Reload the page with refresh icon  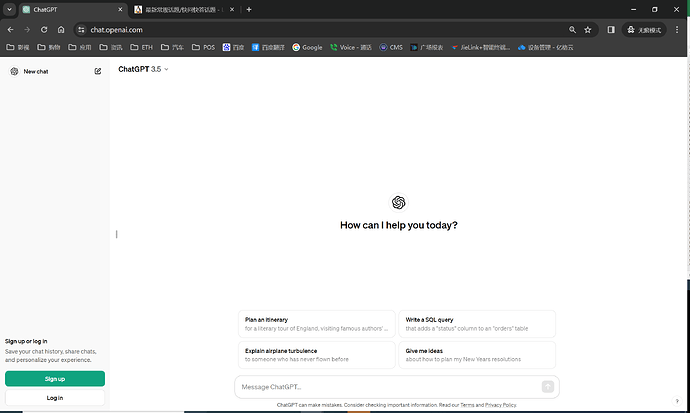point(44,29)
